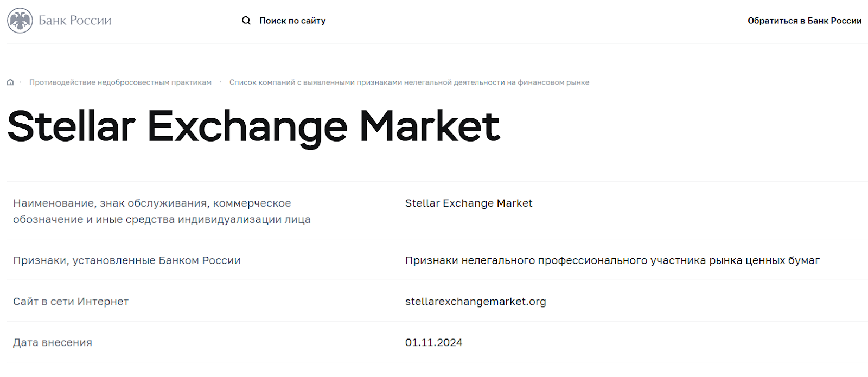Screen dimensions: 868x377
Task: Click the date value 01.11.2024
Action: pos(433,343)
